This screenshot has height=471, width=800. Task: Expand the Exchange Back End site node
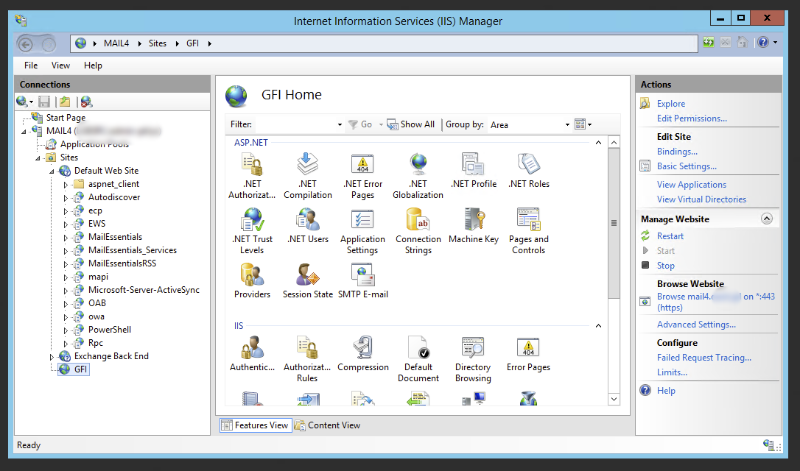(52, 357)
